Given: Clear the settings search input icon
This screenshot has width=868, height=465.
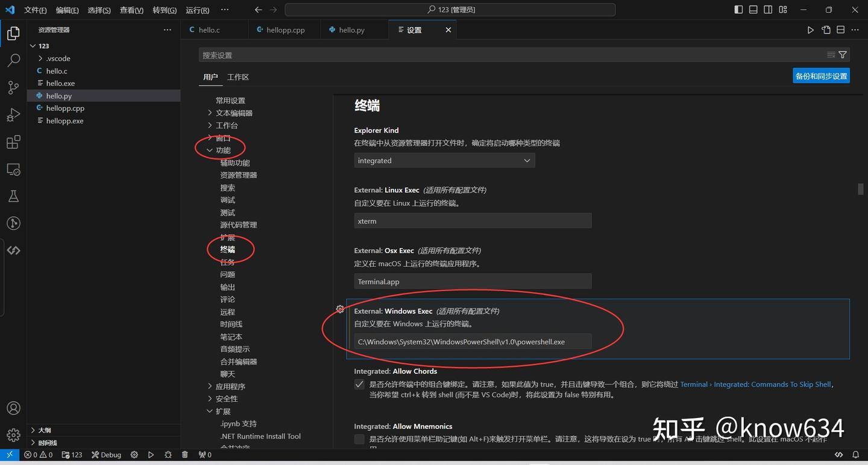Looking at the screenshot, I should [x=831, y=55].
